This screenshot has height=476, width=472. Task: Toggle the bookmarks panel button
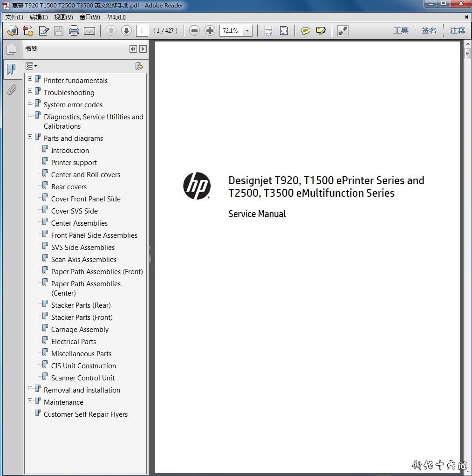click(11, 69)
